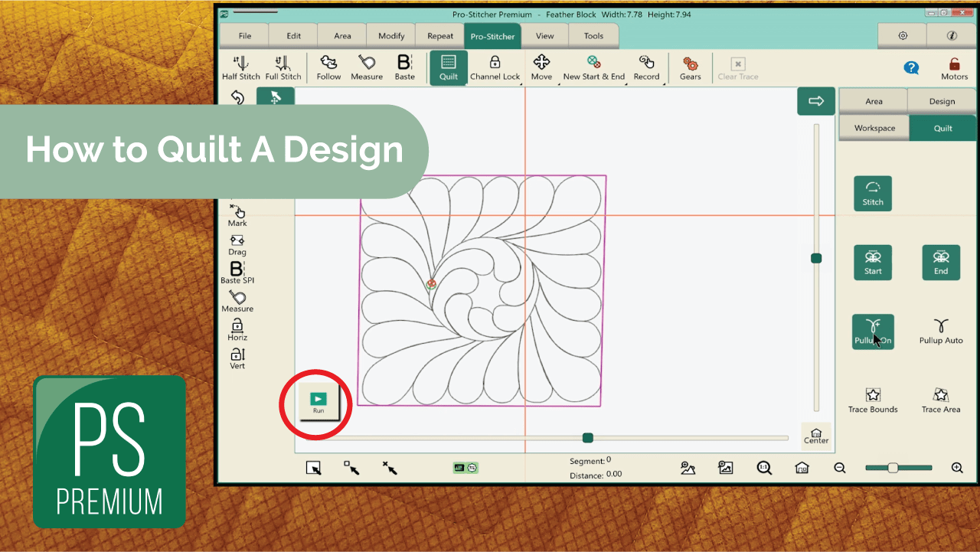Open the File tab

(245, 36)
